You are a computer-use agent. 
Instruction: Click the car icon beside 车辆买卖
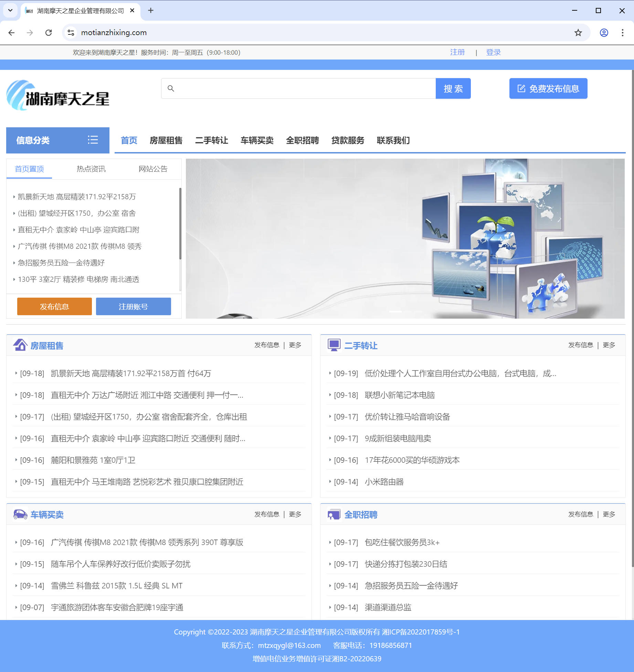tap(20, 514)
